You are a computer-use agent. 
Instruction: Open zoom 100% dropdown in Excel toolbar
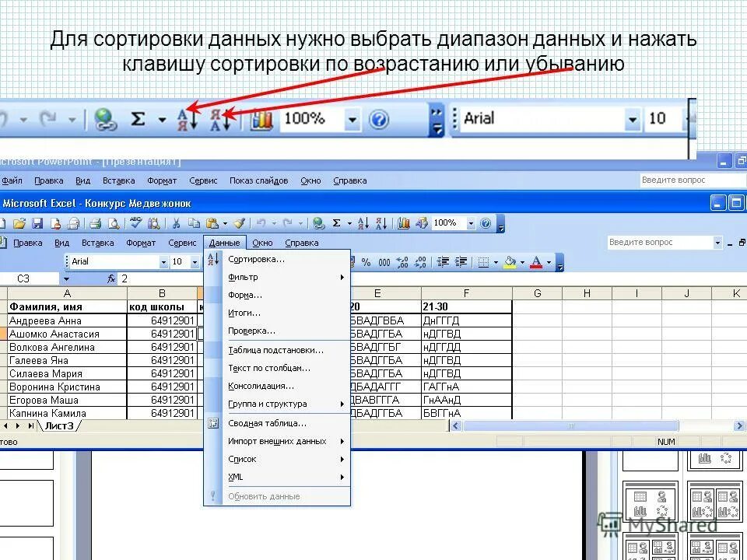point(471,223)
